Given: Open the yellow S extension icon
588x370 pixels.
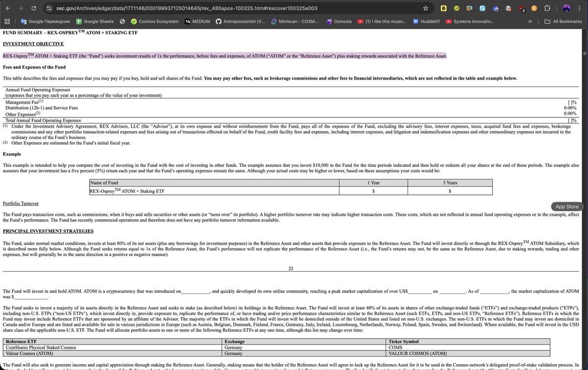Looking at the screenshot, I should click(x=444, y=8).
